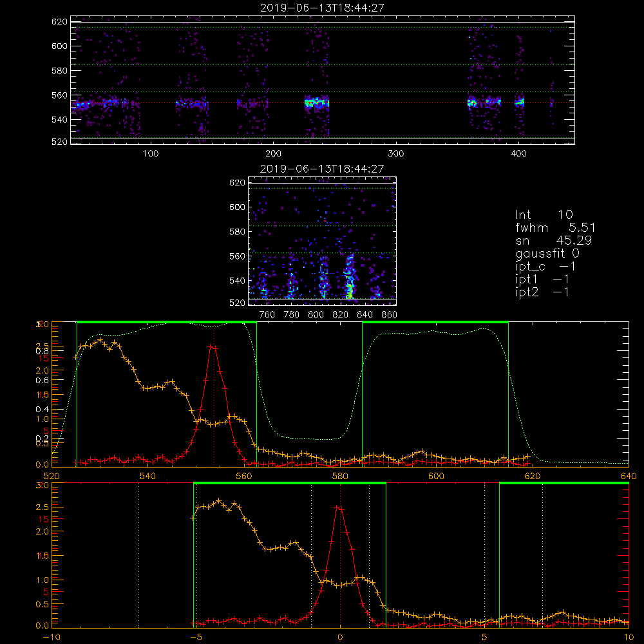Click the green bar above the orange curve in bottom plot
This screenshot has width=644, height=644.
pos(290,483)
